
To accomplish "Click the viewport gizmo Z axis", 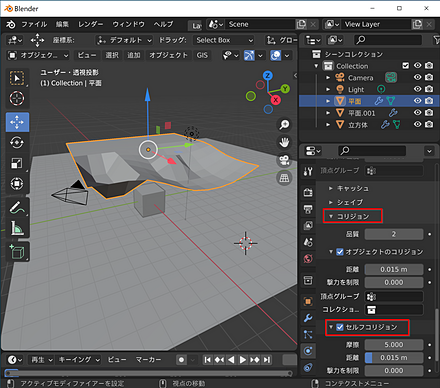I will [267, 76].
